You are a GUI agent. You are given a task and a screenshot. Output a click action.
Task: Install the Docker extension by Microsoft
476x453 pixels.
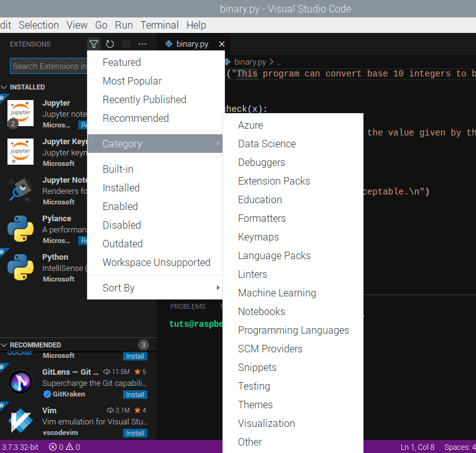135,356
